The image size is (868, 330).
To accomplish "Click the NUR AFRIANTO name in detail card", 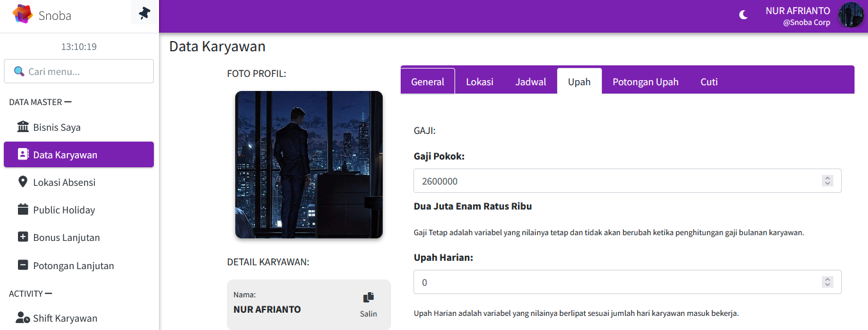I will click(x=267, y=309).
